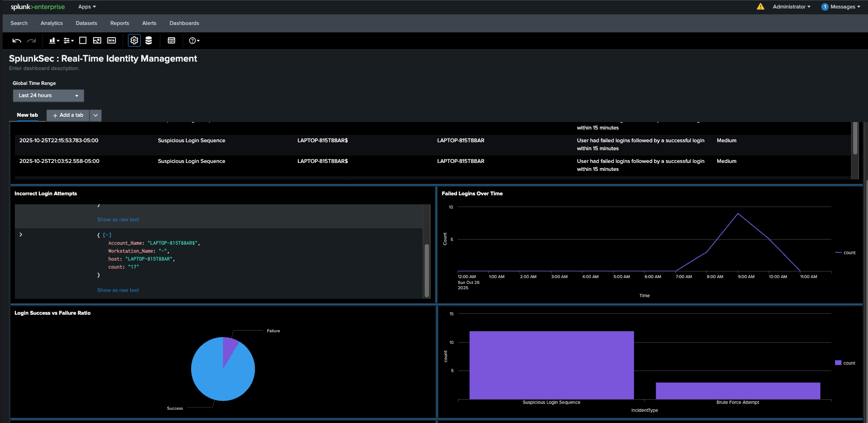Click the count "17" value in the JSON event
This screenshot has width=868, height=423.
click(133, 267)
